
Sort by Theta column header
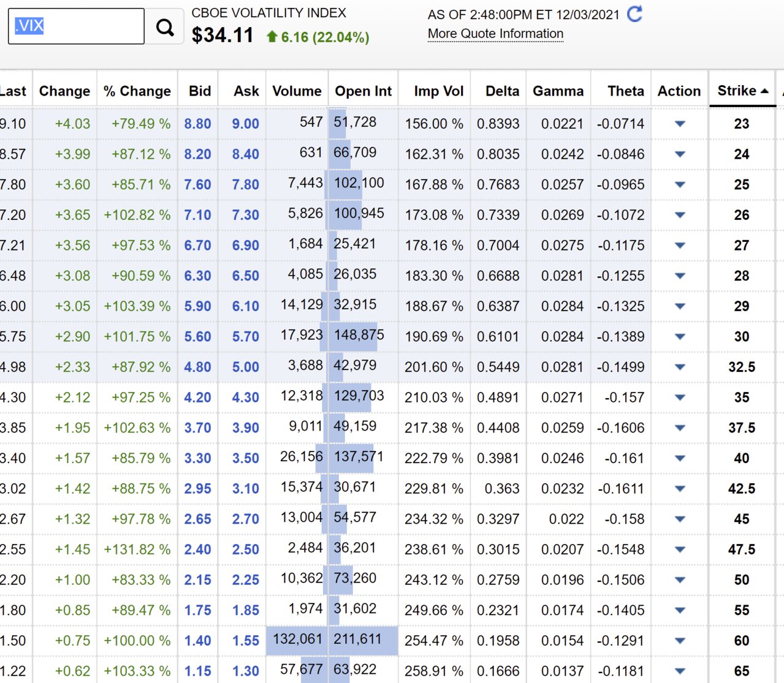coord(626,91)
